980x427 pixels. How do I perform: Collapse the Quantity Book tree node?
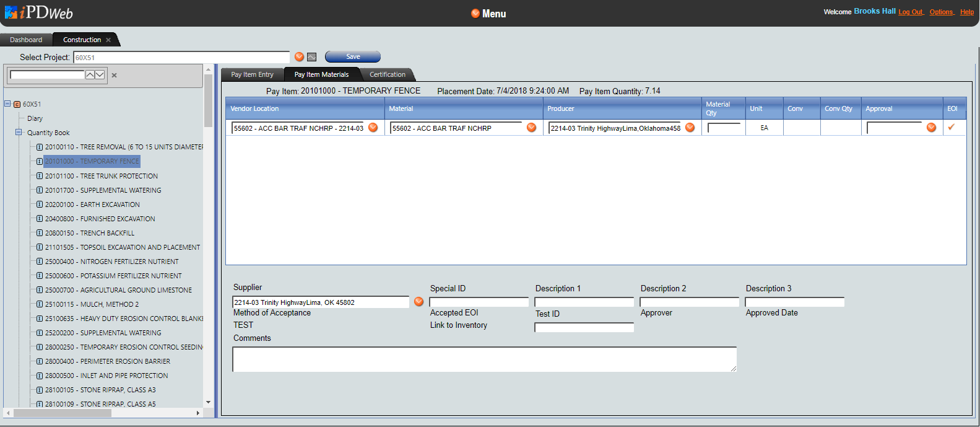pyautogui.click(x=19, y=133)
